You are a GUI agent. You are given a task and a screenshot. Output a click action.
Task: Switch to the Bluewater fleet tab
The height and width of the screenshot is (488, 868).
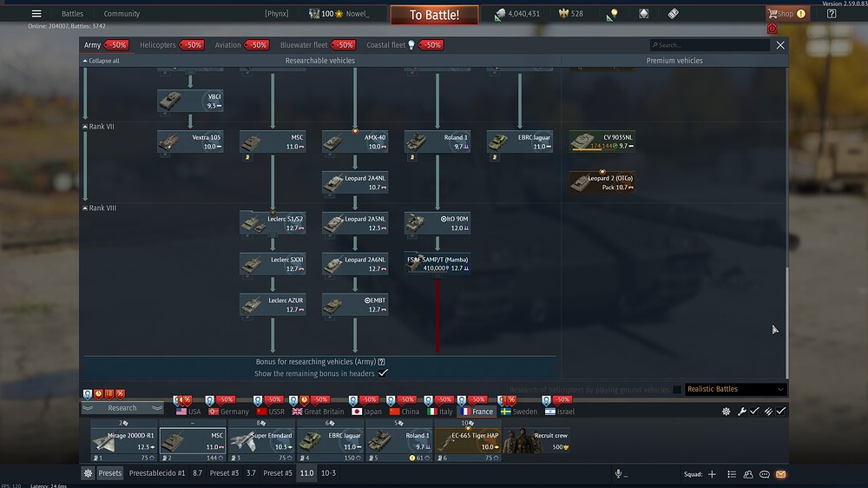point(303,45)
